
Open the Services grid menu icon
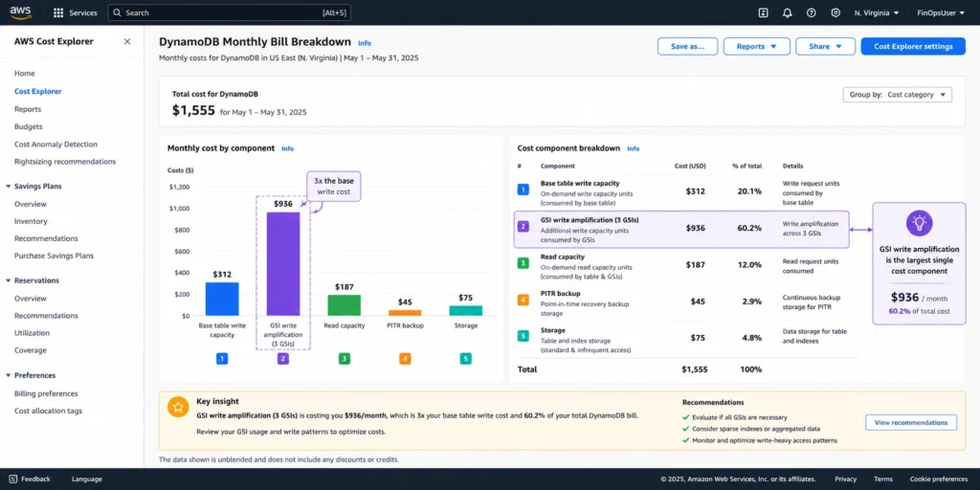click(x=58, y=12)
